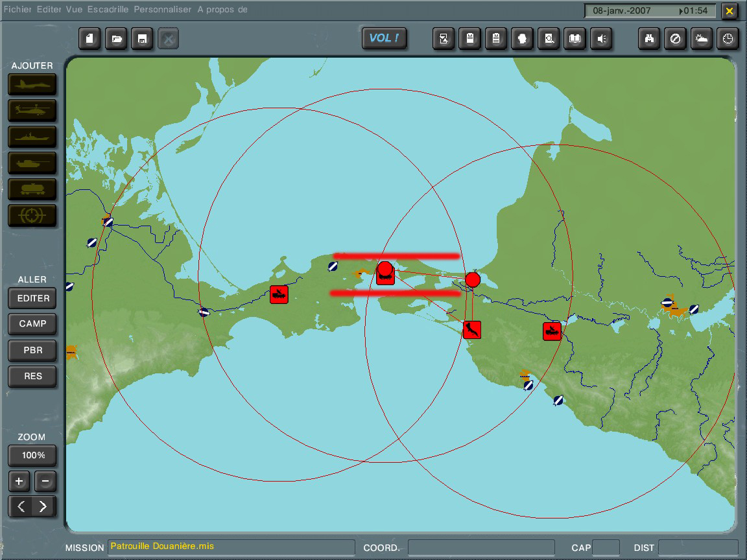Go to previous map view arrow
The width and height of the screenshot is (747, 560).
click(x=21, y=506)
